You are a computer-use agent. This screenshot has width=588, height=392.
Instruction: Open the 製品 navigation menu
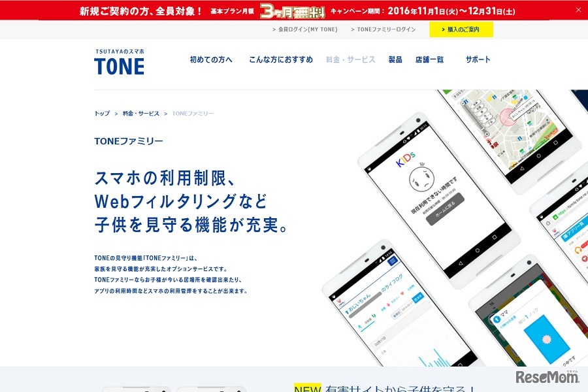(395, 59)
